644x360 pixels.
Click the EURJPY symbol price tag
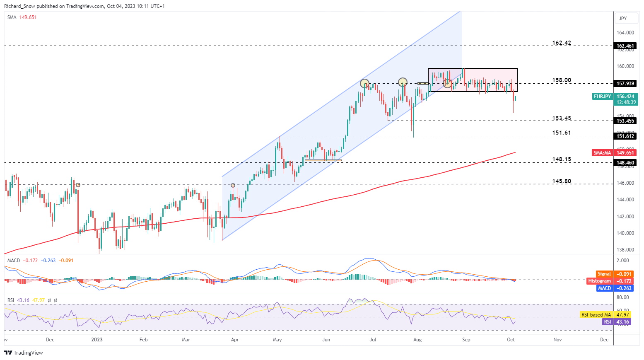click(x=602, y=97)
